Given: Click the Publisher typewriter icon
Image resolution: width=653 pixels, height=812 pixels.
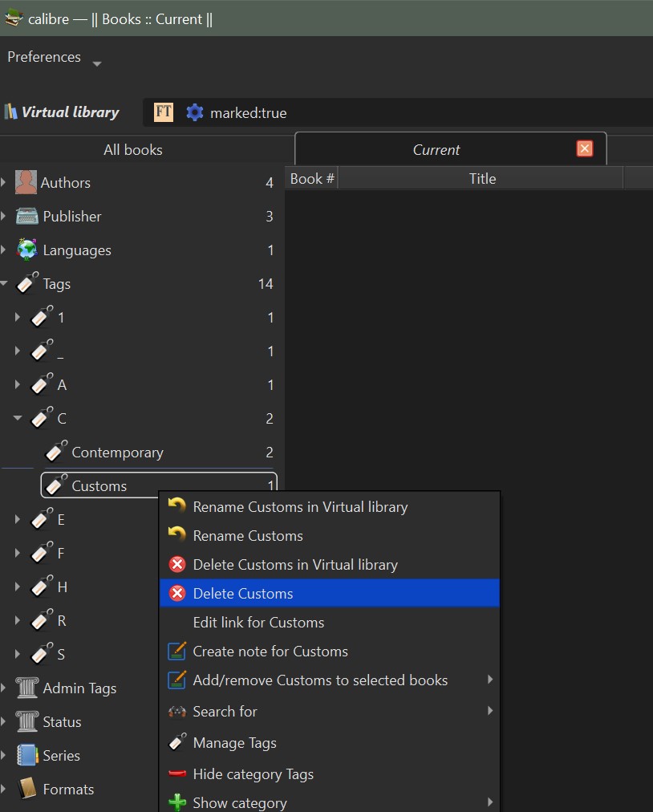Looking at the screenshot, I should (27, 217).
